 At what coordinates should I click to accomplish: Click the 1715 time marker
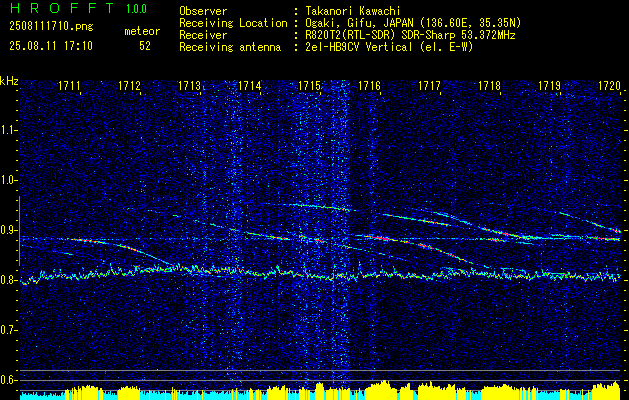point(310,86)
